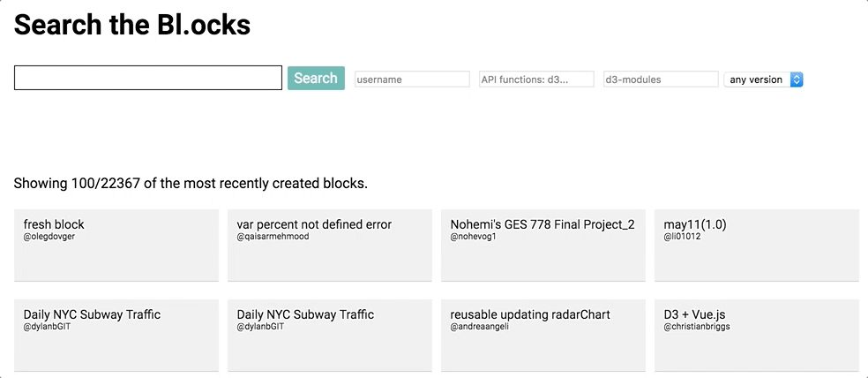Click the @olegdovger username link
Viewport: 868px width, 378px height.
[x=49, y=237]
